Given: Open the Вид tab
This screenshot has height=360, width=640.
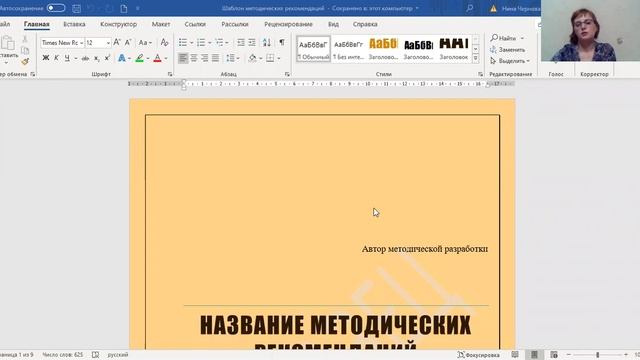Looking at the screenshot, I should tap(333, 24).
